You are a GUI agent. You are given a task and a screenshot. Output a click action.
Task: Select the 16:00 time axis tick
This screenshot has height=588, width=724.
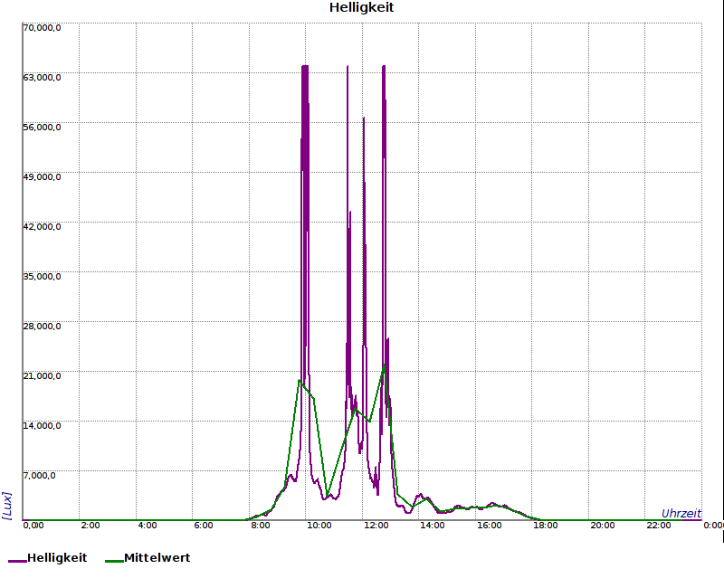(489, 525)
